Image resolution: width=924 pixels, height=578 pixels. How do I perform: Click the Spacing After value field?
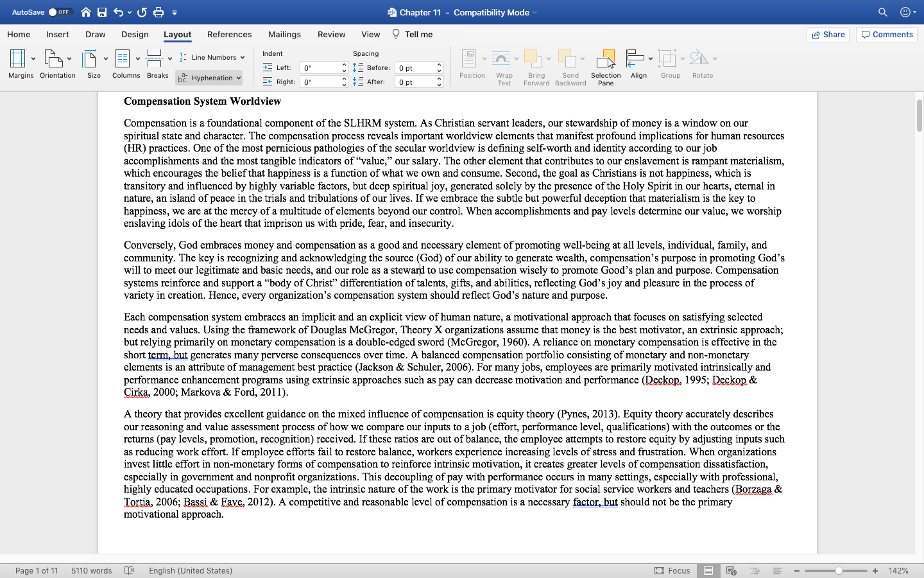click(415, 82)
